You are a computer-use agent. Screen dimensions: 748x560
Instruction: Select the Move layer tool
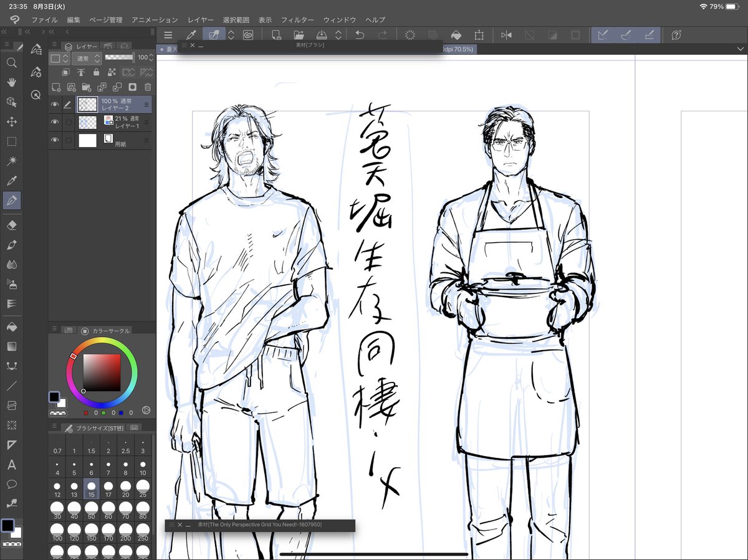point(11,121)
